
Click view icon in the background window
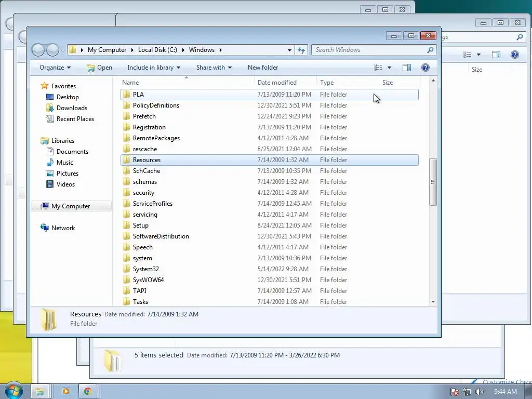(x=468, y=55)
